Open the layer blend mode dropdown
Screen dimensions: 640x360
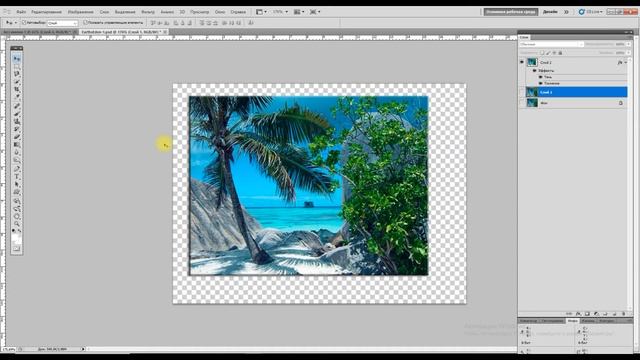click(x=552, y=44)
